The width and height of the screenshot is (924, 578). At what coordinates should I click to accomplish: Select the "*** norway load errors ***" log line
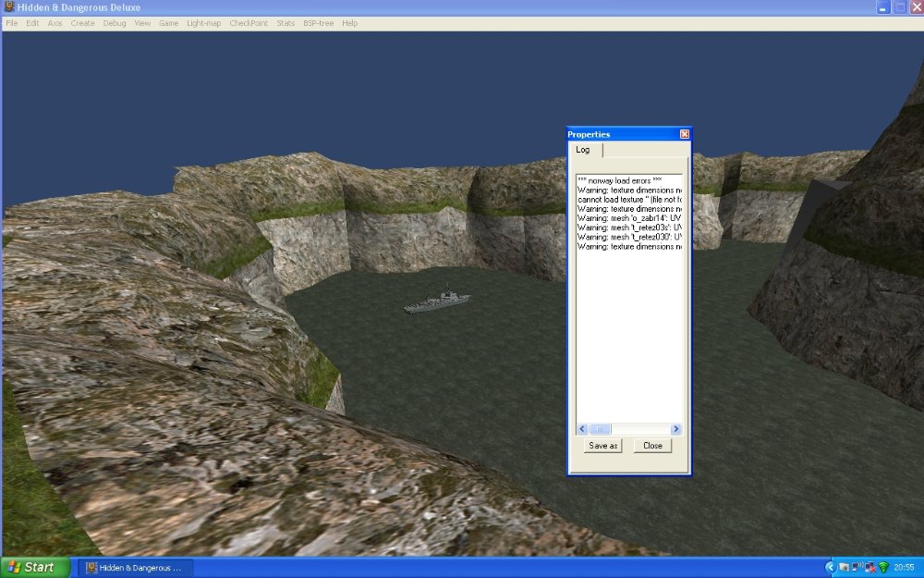pyautogui.click(x=619, y=180)
